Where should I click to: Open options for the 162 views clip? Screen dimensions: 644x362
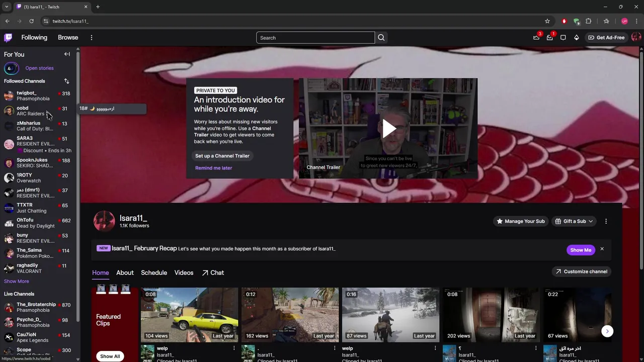(335, 348)
